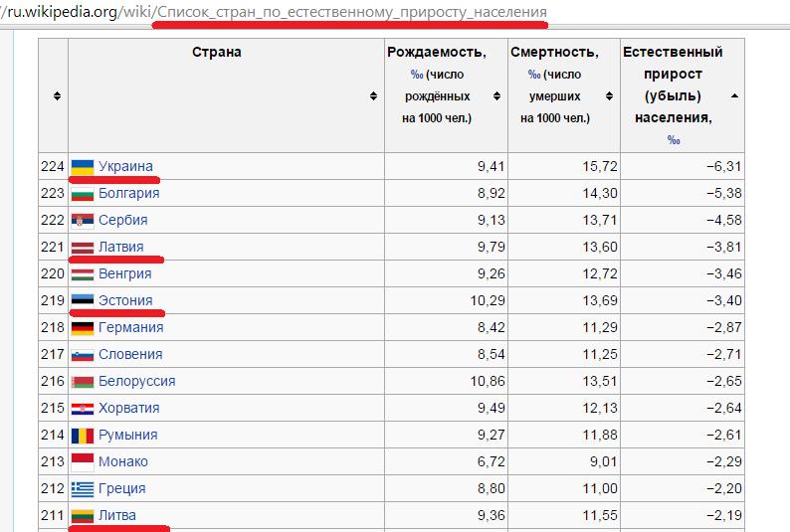Sort table by rank number column

57,95
